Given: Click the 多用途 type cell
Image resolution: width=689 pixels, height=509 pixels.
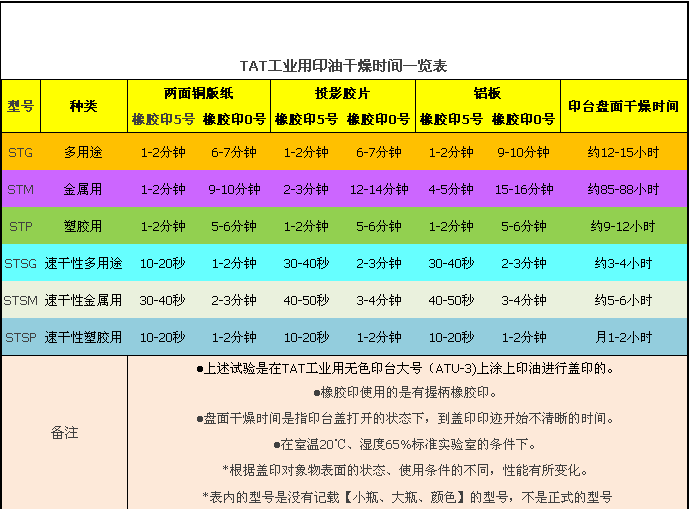Looking at the screenshot, I should pyautogui.click(x=83, y=153).
